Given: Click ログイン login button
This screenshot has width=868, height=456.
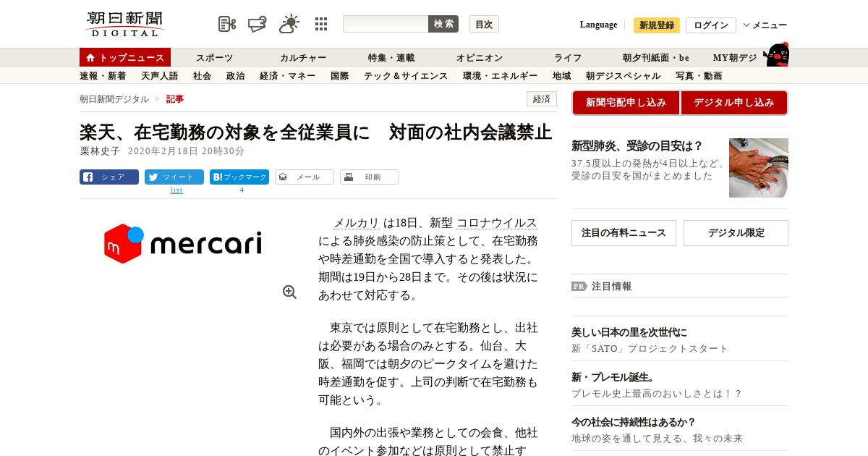Looking at the screenshot, I should point(711,25).
